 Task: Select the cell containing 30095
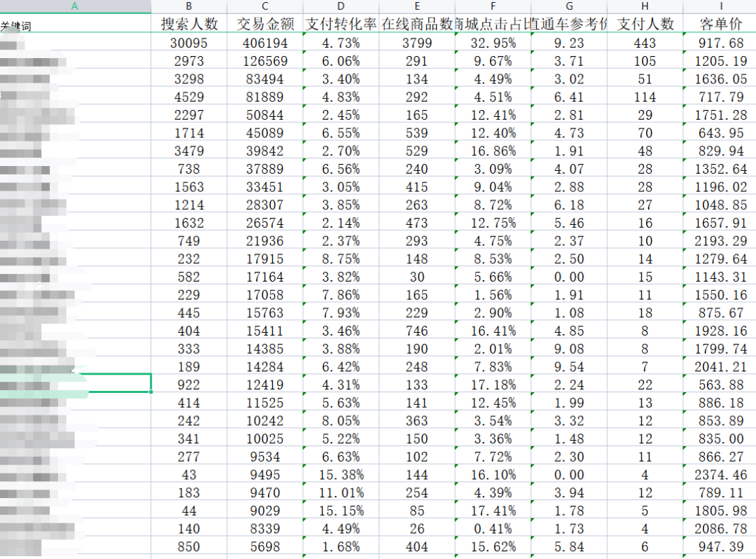pyautogui.click(x=189, y=43)
